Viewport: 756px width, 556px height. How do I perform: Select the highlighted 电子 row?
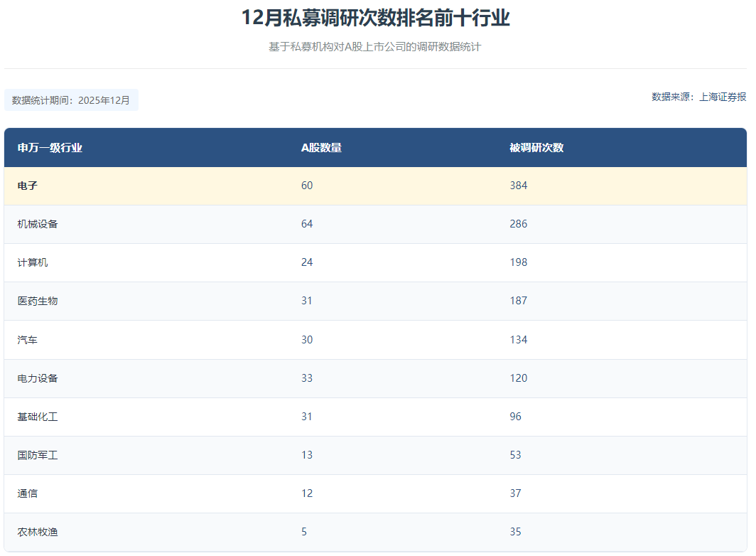point(375,186)
